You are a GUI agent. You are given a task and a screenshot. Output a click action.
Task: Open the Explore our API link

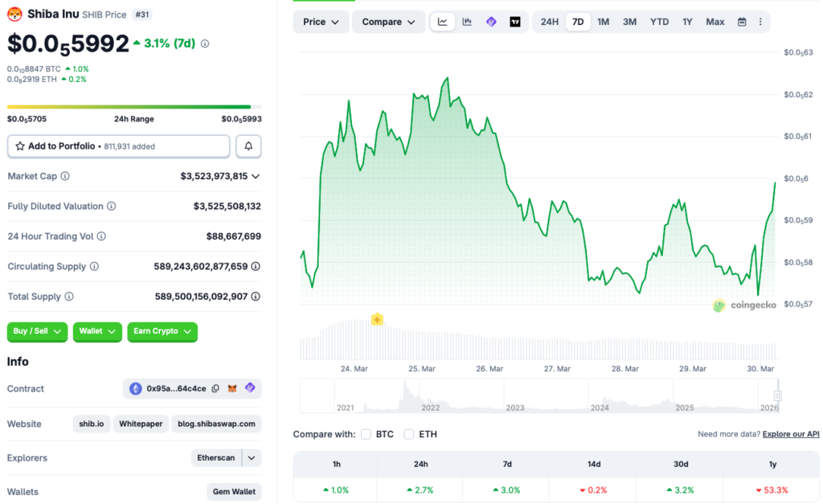click(x=791, y=434)
